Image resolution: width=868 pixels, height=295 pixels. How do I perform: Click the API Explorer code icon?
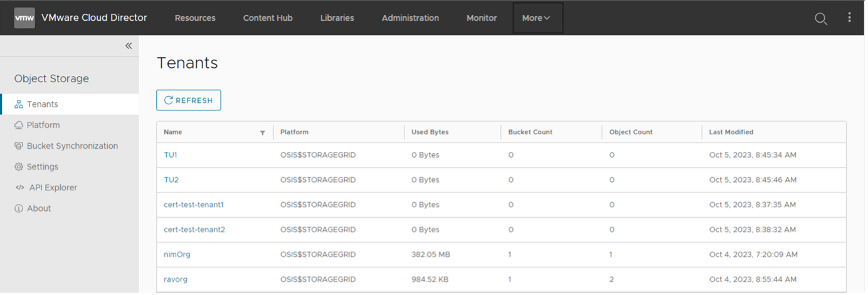pyautogui.click(x=19, y=188)
